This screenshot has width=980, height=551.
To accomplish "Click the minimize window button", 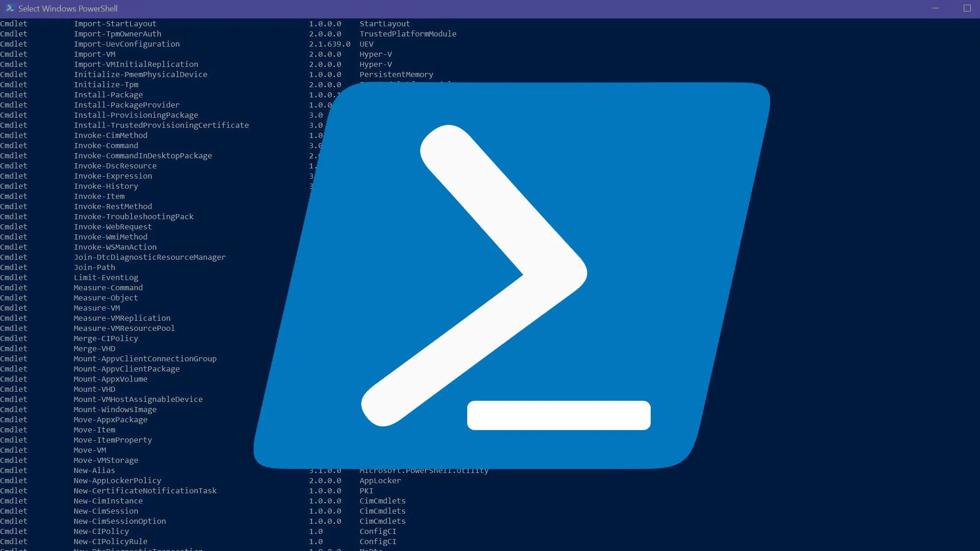I will [x=935, y=8].
